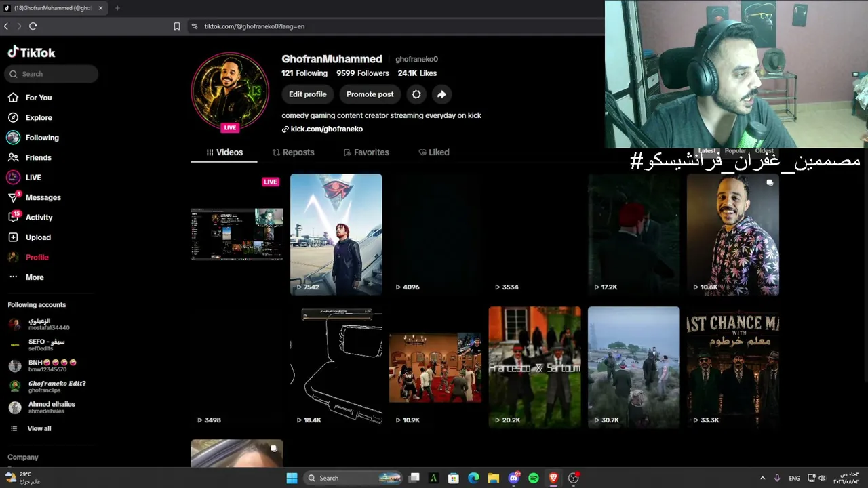Open the Company footer section
The image size is (868, 488).
point(23,457)
